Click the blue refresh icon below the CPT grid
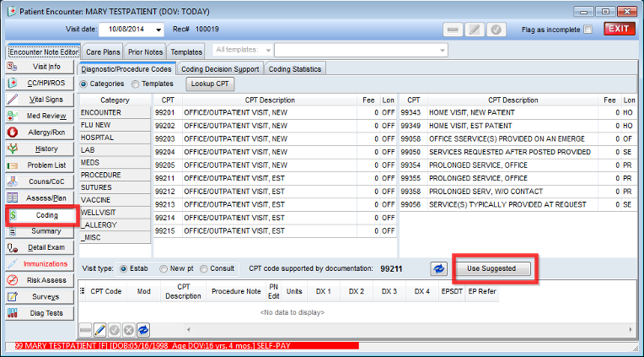Image resolution: width=644 pixels, height=357 pixels. pyautogui.click(x=143, y=330)
